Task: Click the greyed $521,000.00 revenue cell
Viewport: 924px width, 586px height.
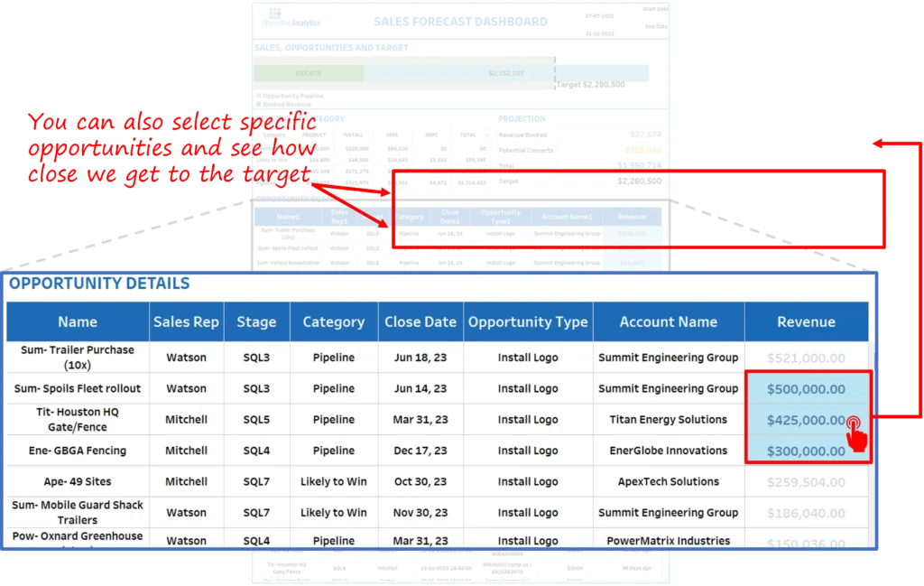Action: pos(806,358)
